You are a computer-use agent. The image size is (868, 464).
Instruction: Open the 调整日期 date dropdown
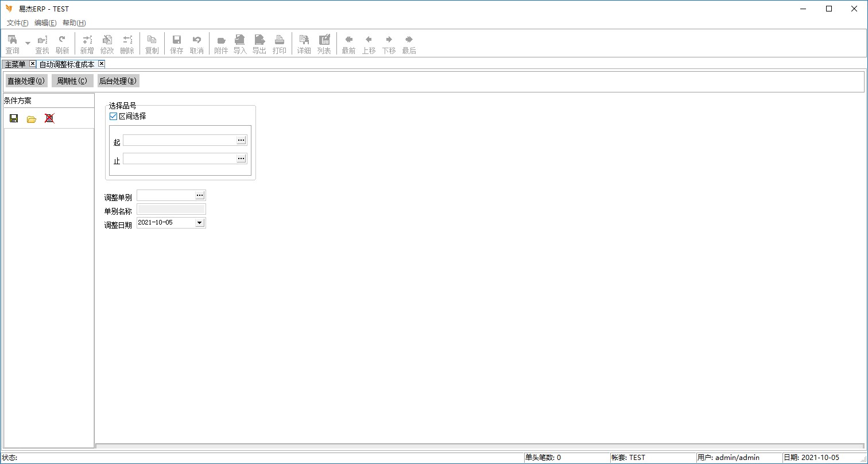pyautogui.click(x=200, y=223)
